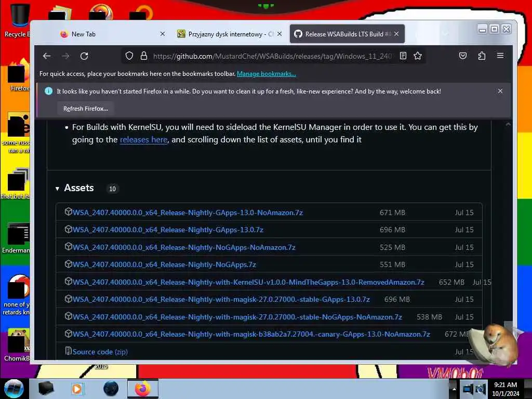
Task: Open Firefox from the taskbar
Action: pos(142,389)
